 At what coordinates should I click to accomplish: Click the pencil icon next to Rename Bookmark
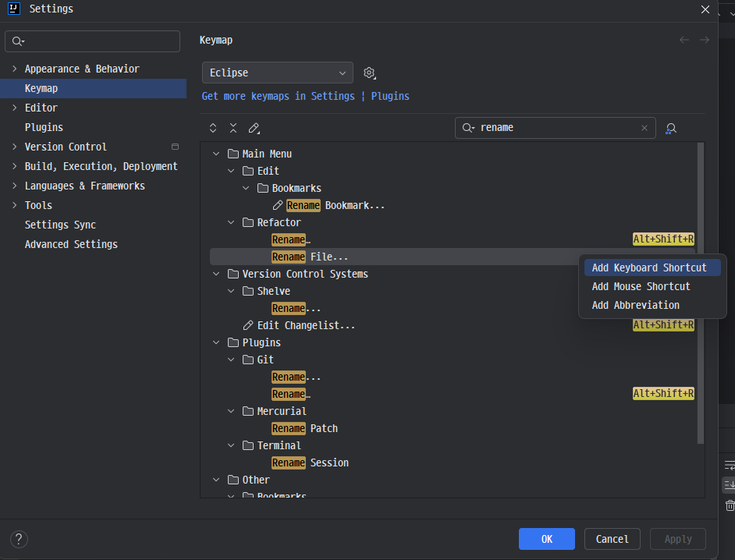278,205
